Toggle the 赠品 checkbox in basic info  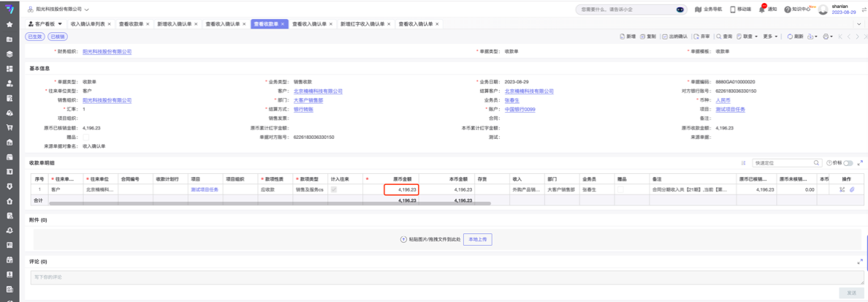(x=86, y=137)
